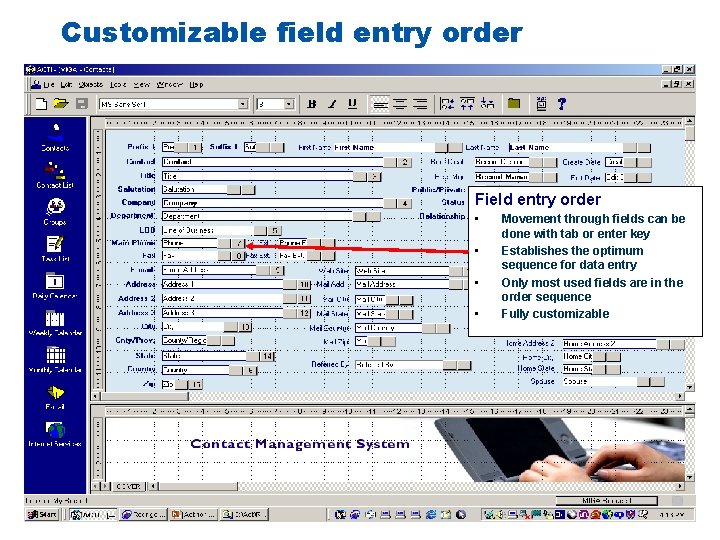Click the dark yellow folder toolbar icon
The height and width of the screenshot is (540, 720).
pos(514,104)
